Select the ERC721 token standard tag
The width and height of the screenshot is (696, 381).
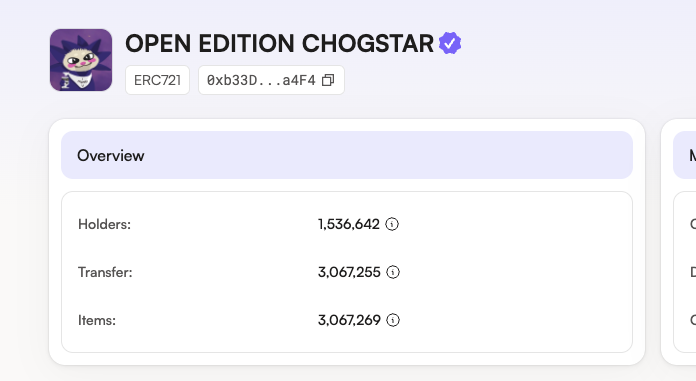tap(158, 80)
